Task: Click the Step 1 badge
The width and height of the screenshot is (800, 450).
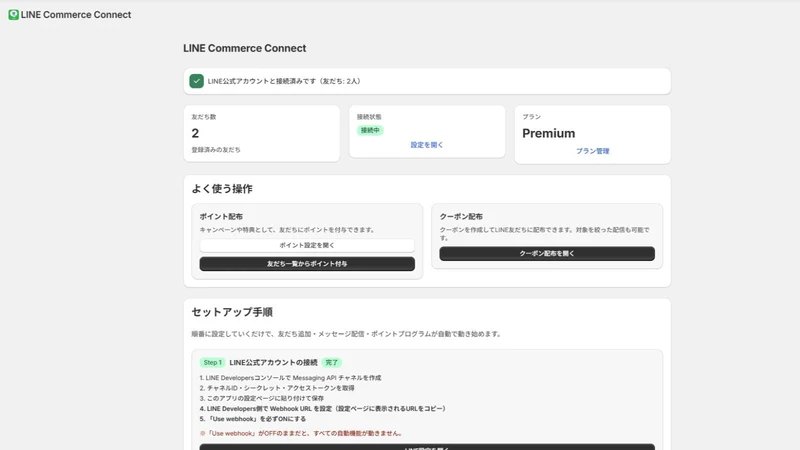Action: pos(212,363)
